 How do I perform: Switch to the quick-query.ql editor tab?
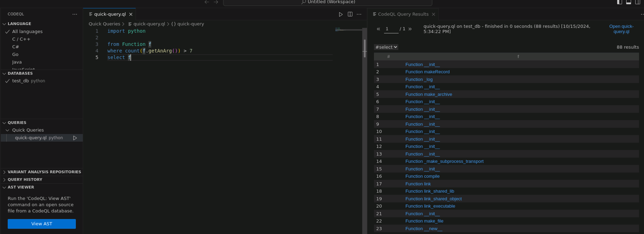[x=110, y=14]
